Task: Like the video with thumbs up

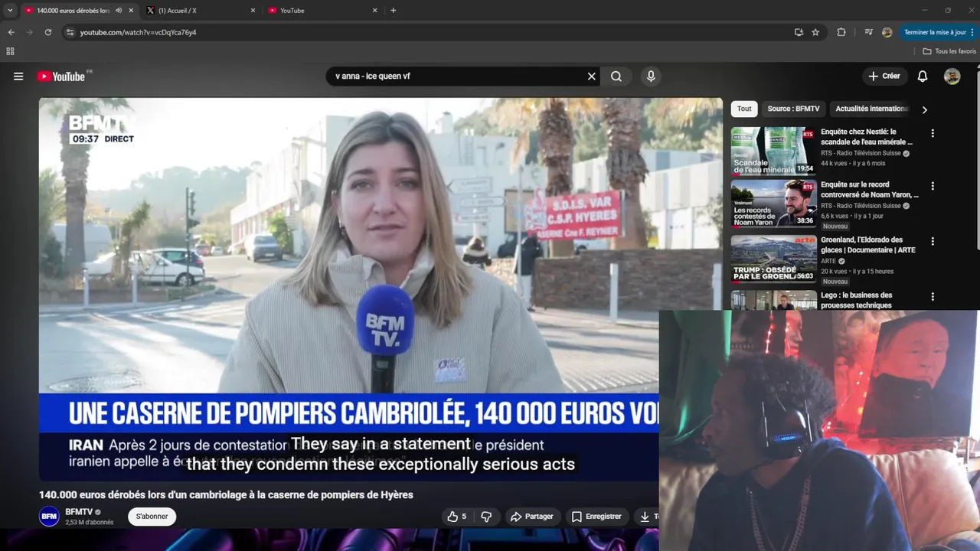Action: tap(456, 517)
